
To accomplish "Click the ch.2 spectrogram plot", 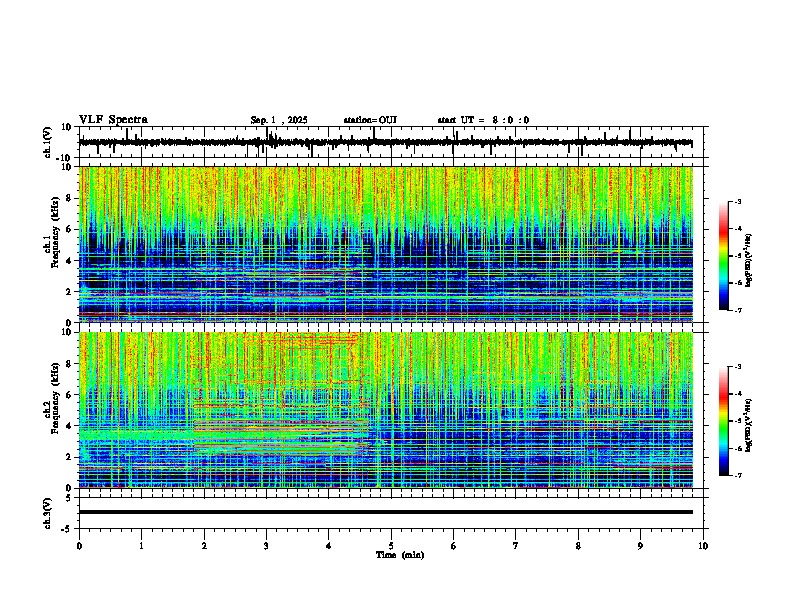I will coord(386,410).
